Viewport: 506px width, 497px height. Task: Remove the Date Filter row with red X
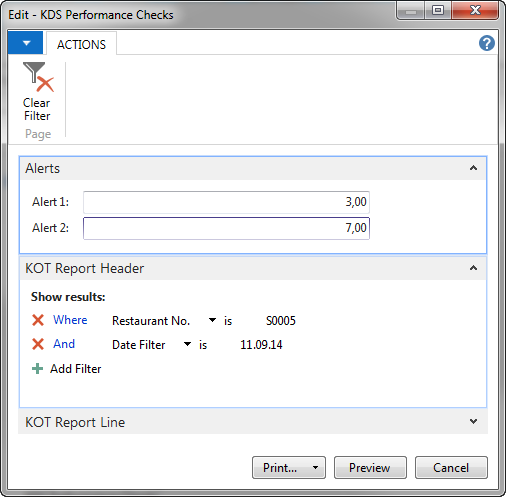[x=38, y=344]
